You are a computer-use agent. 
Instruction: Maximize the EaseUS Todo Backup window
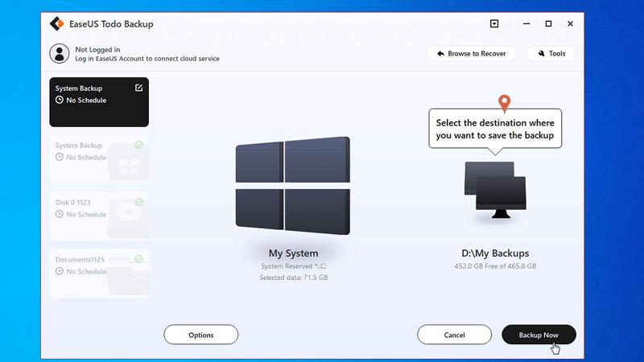[548, 24]
